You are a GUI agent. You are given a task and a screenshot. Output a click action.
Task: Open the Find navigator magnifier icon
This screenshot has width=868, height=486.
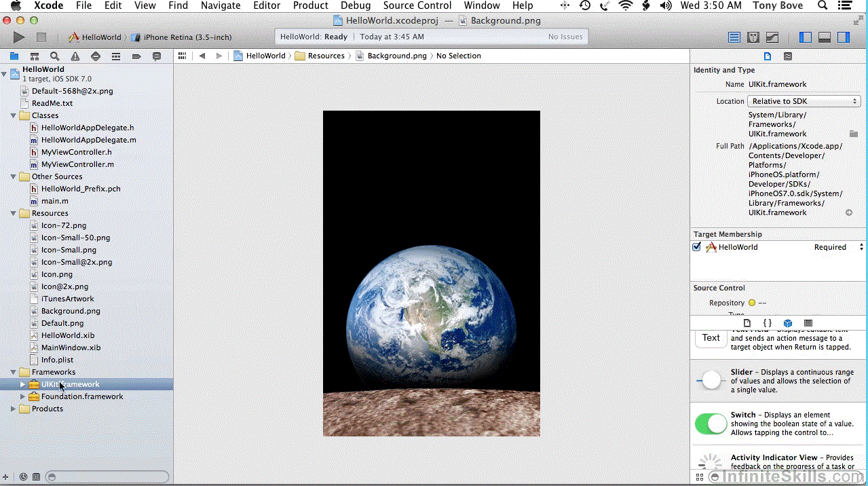(55, 56)
